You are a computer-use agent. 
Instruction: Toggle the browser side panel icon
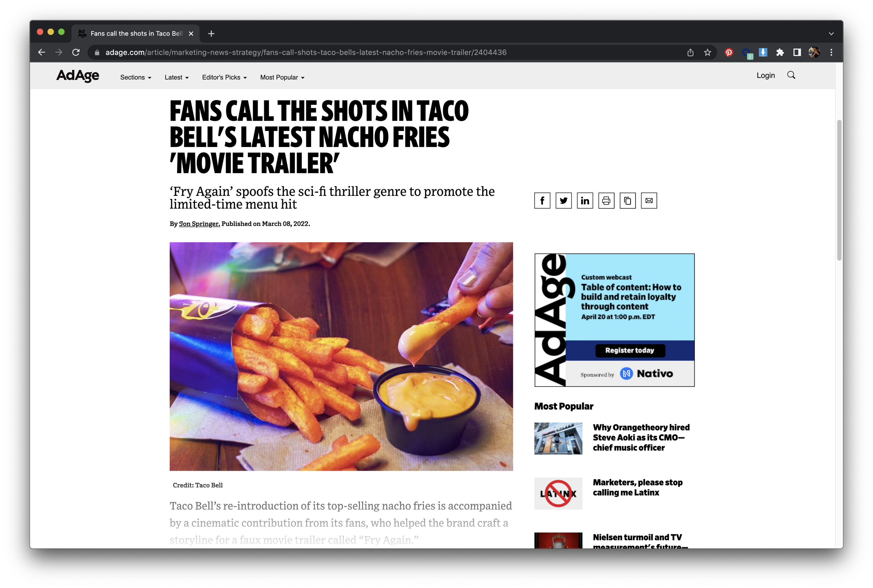click(797, 52)
